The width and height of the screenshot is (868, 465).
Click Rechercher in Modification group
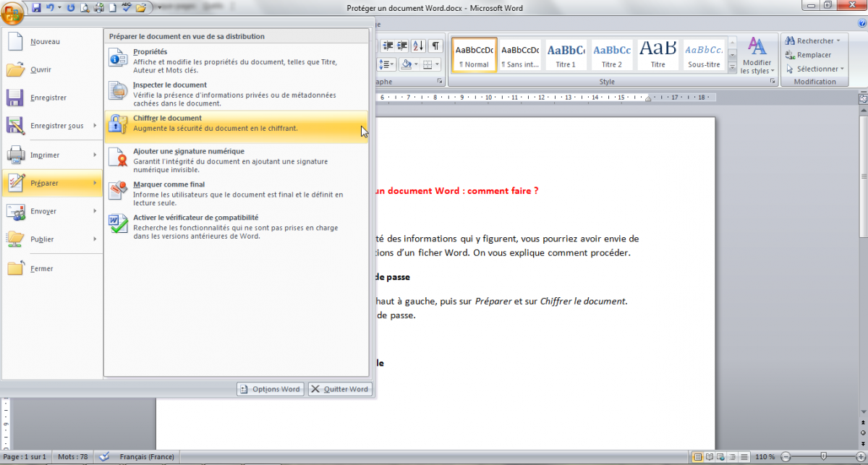pos(813,41)
